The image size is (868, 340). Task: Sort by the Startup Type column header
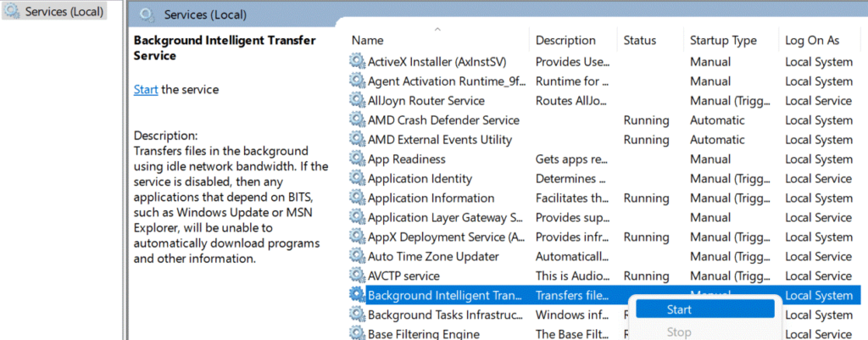coord(723,41)
